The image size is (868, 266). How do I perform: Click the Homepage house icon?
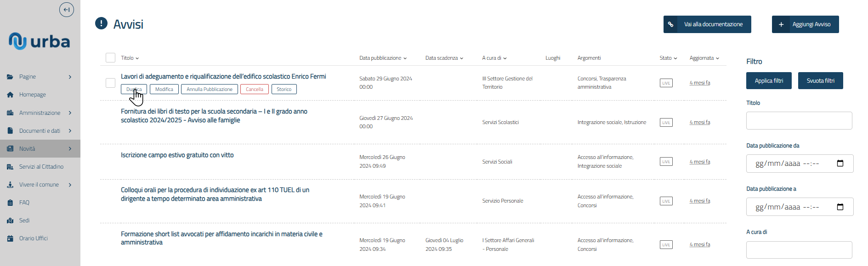coord(10,95)
